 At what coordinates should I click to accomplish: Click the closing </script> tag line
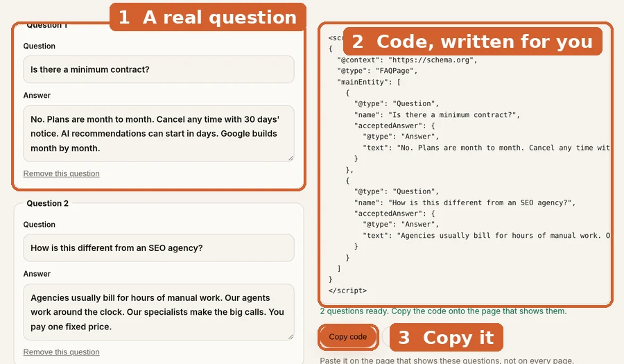[x=347, y=291]
